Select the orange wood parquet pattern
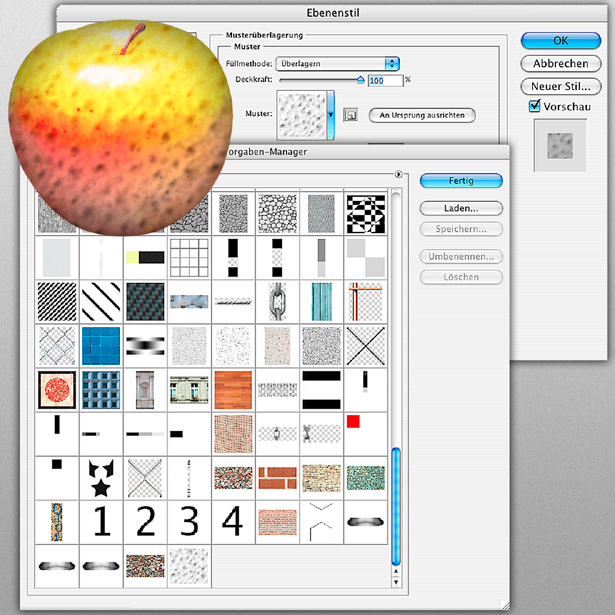This screenshot has width=615, height=615. tap(233, 390)
